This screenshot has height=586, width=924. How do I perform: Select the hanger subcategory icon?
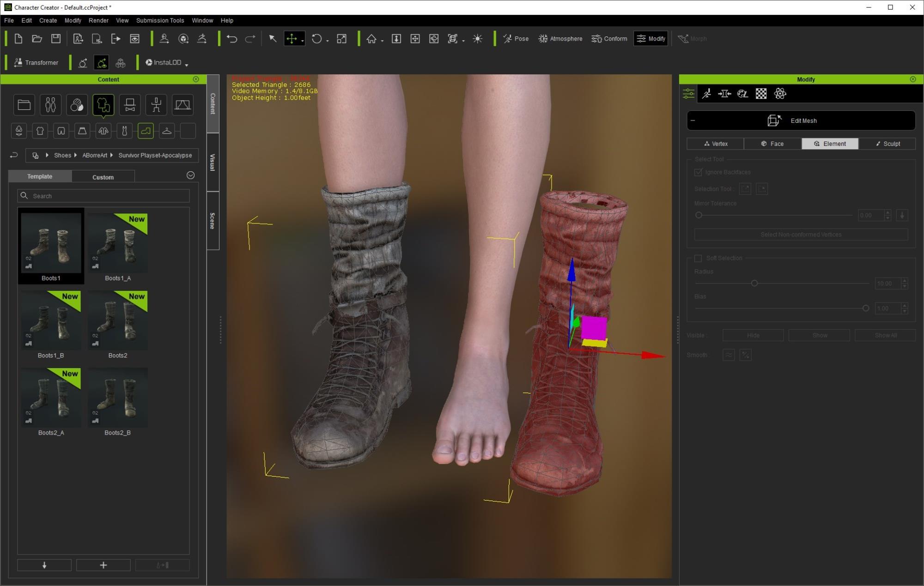[167, 131]
